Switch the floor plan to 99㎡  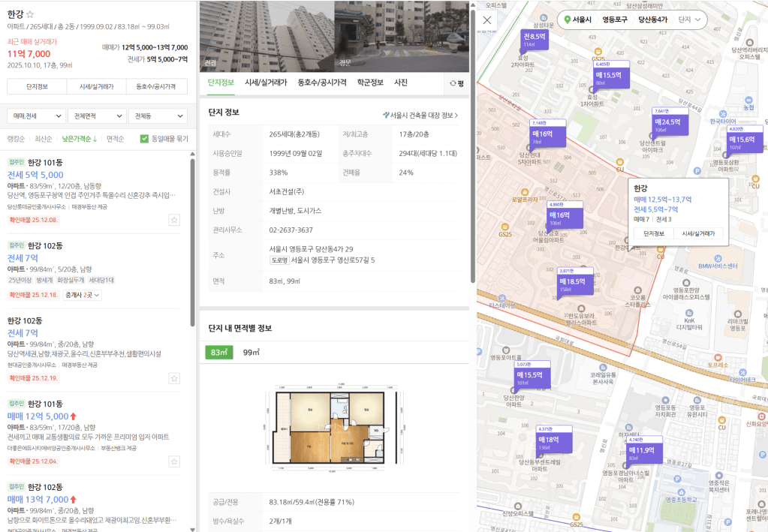250,352
